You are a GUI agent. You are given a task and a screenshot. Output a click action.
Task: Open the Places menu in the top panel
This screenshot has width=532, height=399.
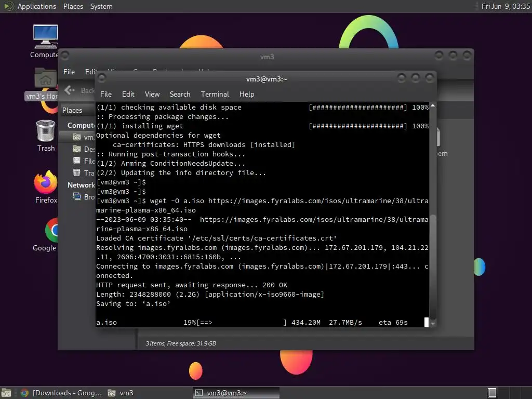pyautogui.click(x=73, y=6)
